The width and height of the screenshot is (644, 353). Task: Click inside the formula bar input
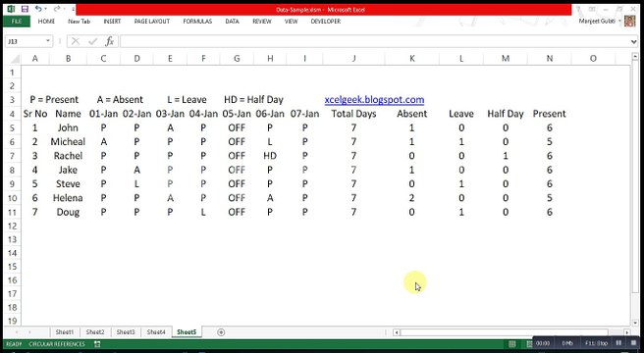tap(374, 41)
